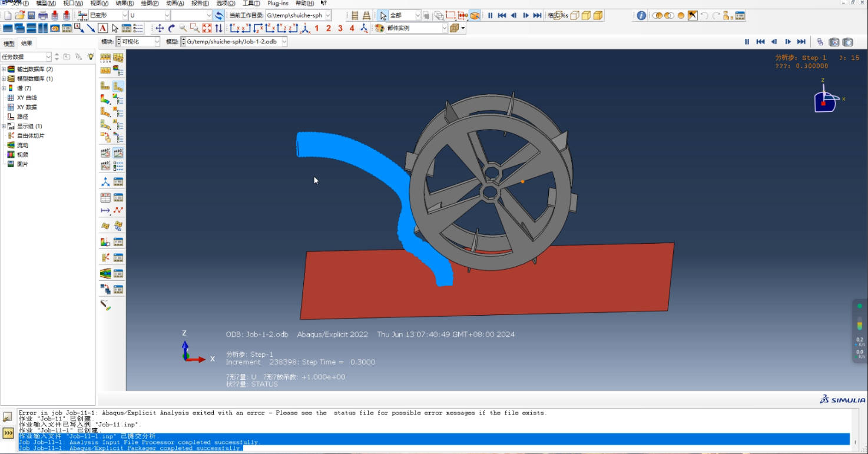Activate the Box Zoom tool
Viewport: 868px width, 454px height.
point(195,28)
